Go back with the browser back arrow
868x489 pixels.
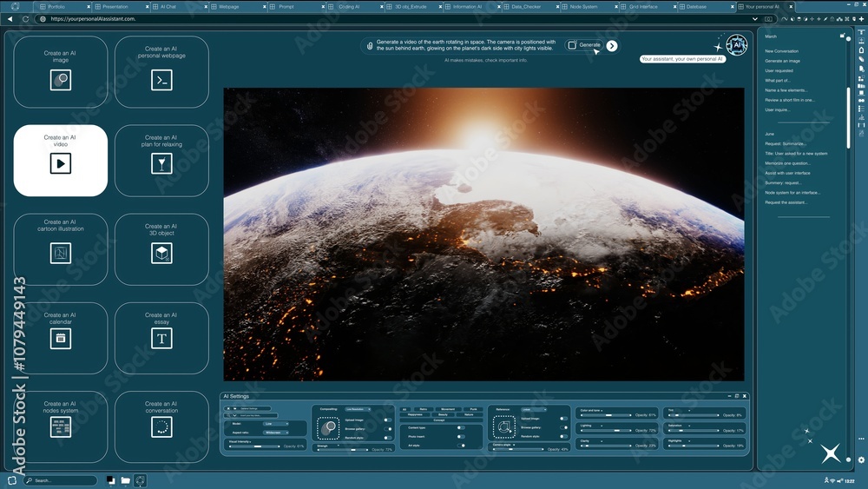pos(10,19)
